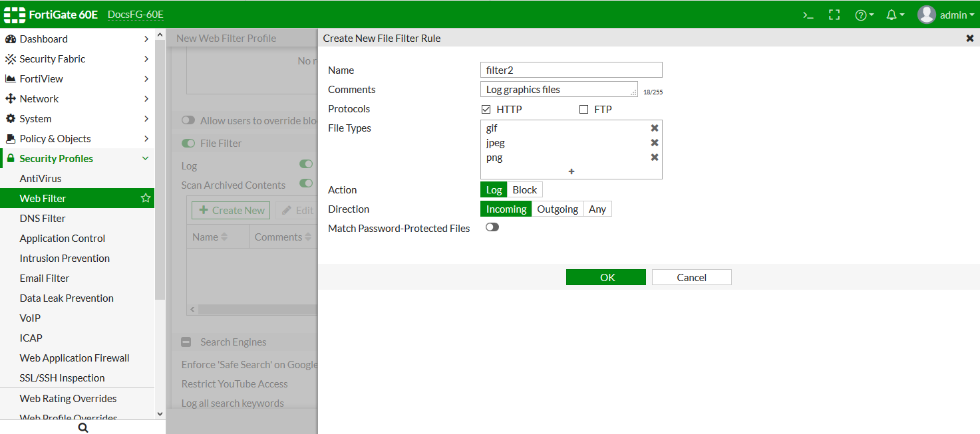Click OK to save the rule
This screenshot has width=980, height=434.
[x=606, y=277]
